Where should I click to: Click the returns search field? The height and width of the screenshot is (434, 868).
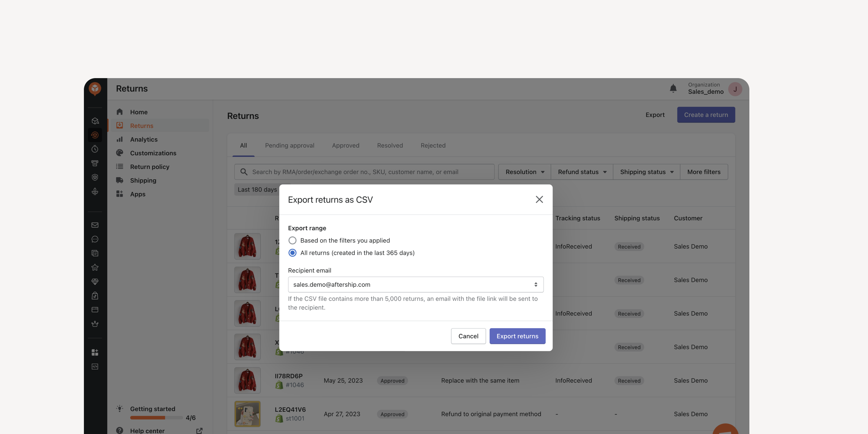click(x=364, y=172)
